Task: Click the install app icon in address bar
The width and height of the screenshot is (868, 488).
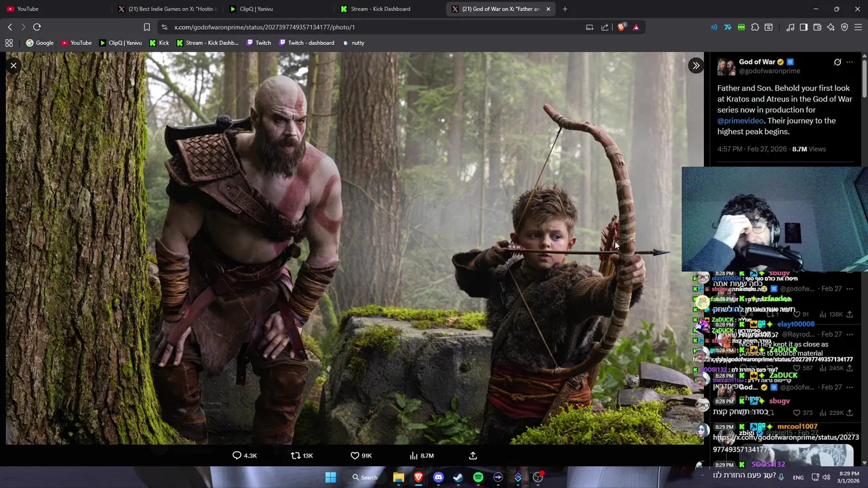Action: pos(589,27)
